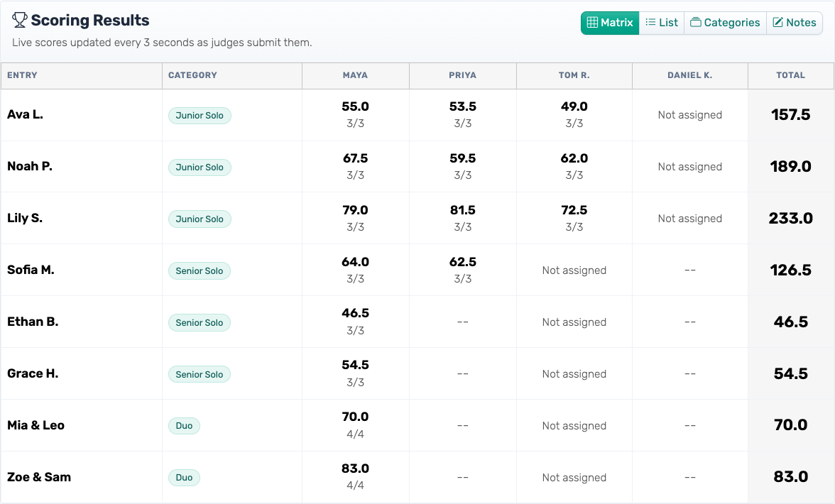The height and width of the screenshot is (504, 835).
Task: Click the list icon in List tab
Action: (650, 22)
